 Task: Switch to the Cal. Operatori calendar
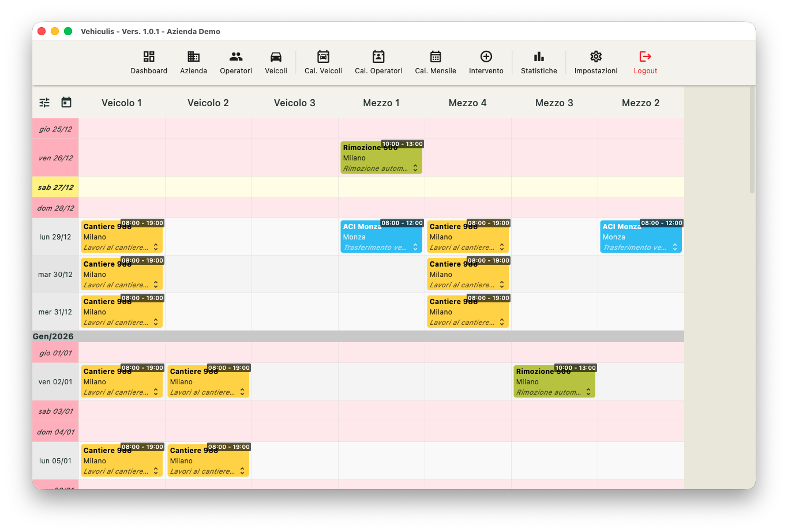tap(378, 62)
